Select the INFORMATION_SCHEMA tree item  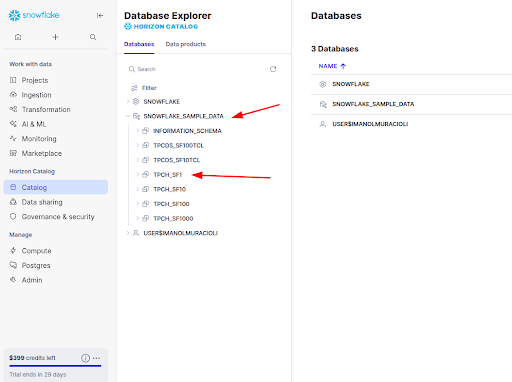[x=187, y=131]
